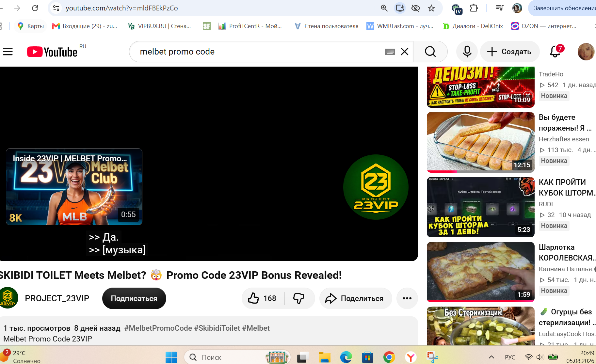
Task: Open the Стена пользователя bookmark
Action: point(326,26)
